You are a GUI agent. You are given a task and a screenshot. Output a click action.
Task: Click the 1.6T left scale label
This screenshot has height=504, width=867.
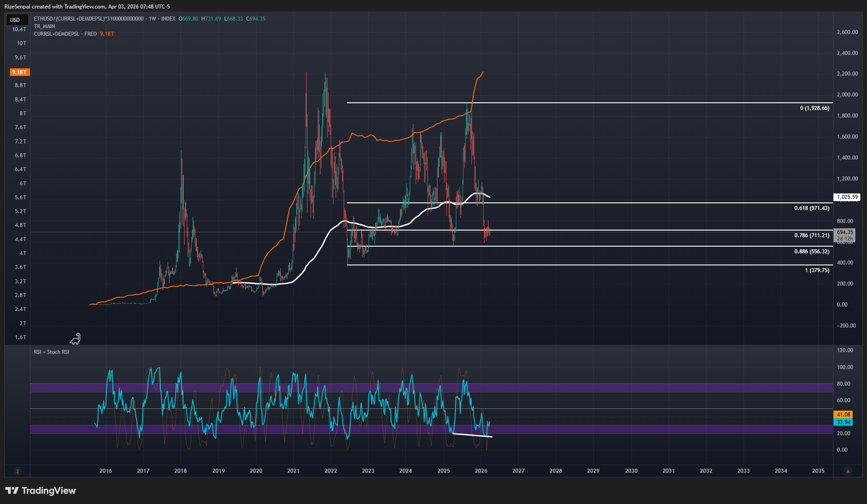(x=21, y=337)
